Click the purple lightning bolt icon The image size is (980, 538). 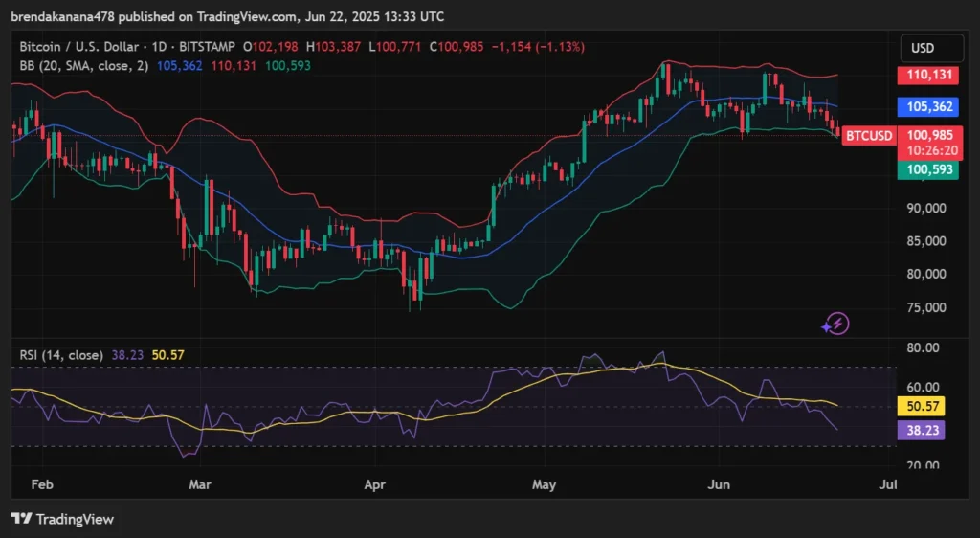tap(835, 324)
